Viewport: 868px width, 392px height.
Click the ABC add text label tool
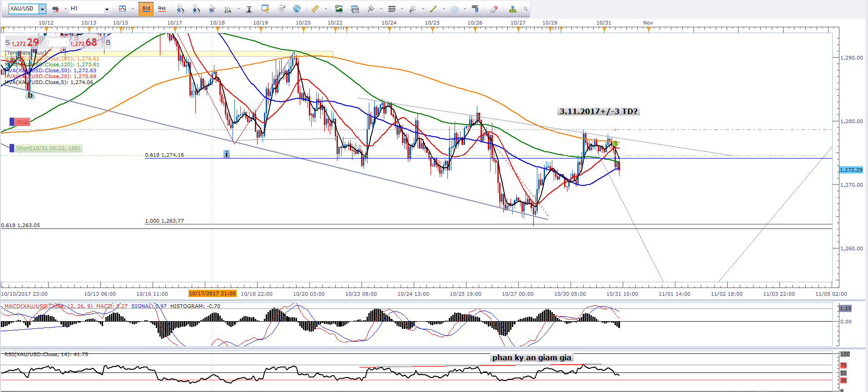coord(475,8)
